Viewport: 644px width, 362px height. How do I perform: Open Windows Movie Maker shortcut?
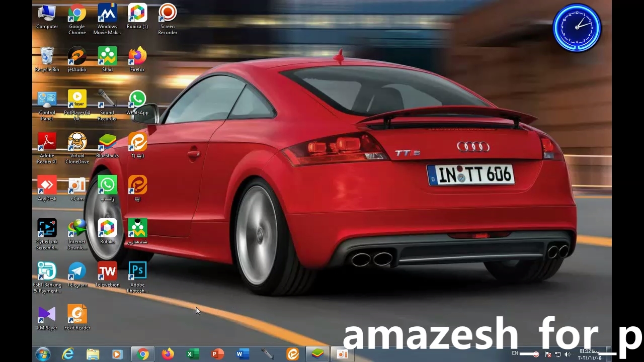click(x=107, y=14)
